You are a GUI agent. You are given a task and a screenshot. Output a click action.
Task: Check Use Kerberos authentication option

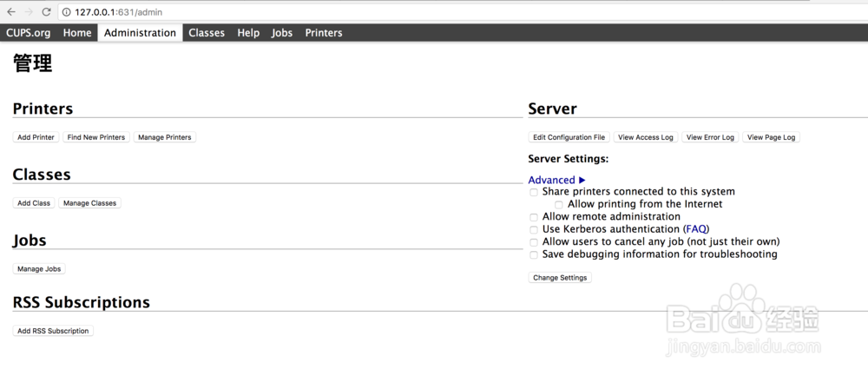pyautogui.click(x=534, y=230)
